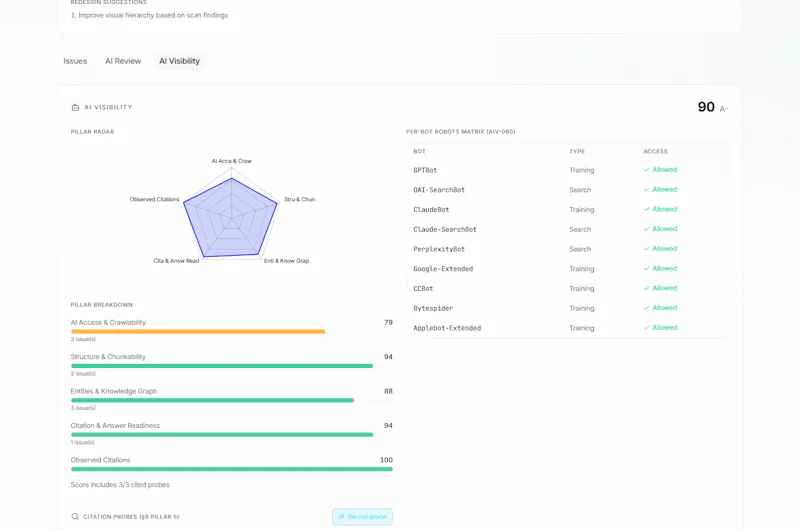
Task: Click the citation probes magnifier icon
Action: (75, 516)
